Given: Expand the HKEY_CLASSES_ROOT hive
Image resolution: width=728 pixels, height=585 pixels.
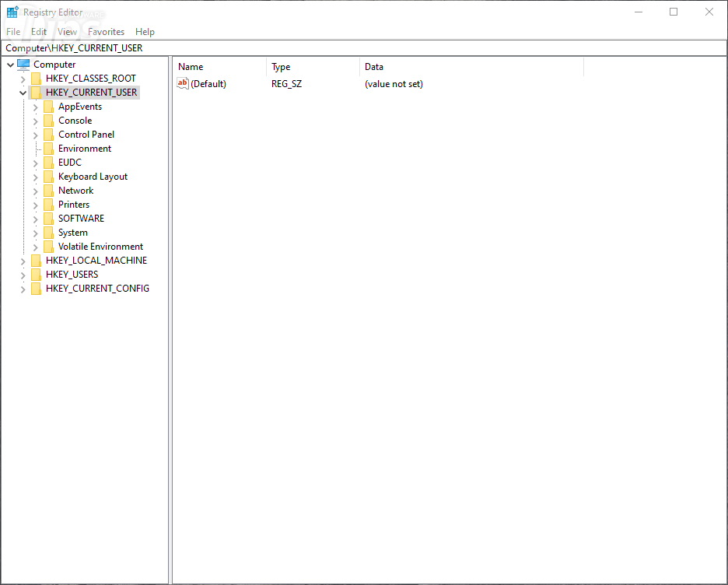Looking at the screenshot, I should coord(23,79).
